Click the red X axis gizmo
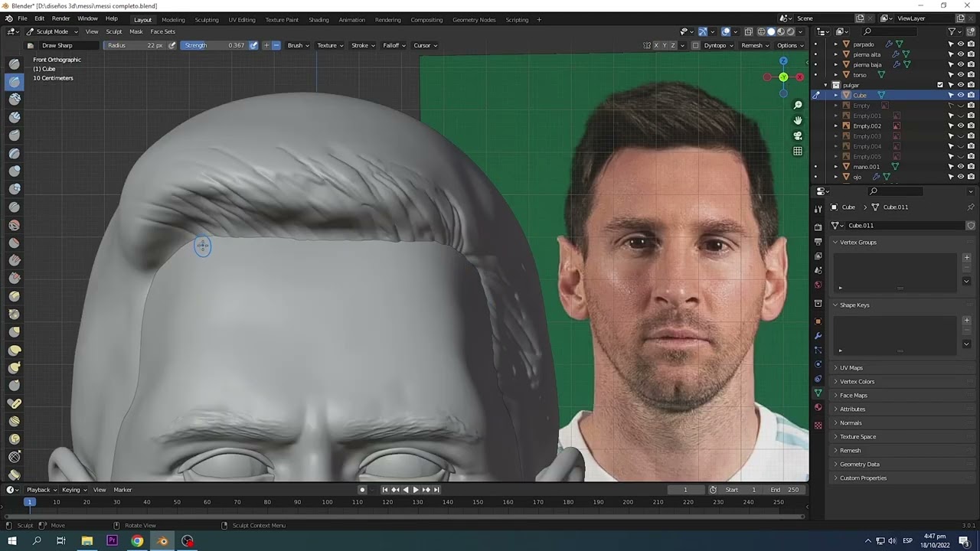 tap(800, 77)
